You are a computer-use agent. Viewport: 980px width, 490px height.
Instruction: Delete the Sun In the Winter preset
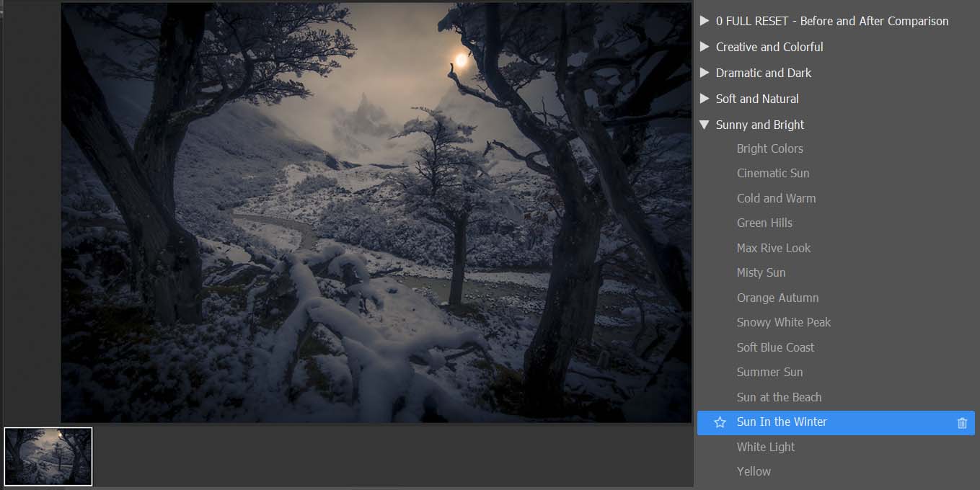tap(962, 423)
